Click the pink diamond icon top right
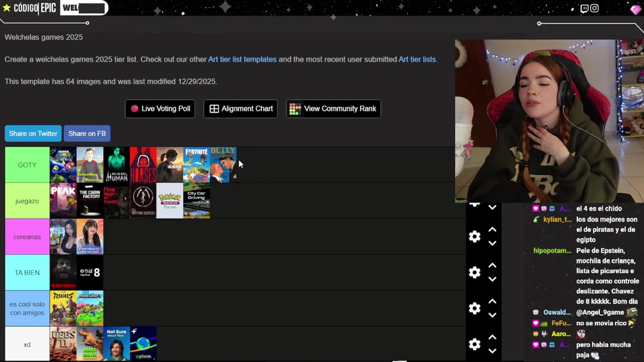Image resolution: width=644 pixels, height=362 pixels. pyautogui.click(x=635, y=10)
